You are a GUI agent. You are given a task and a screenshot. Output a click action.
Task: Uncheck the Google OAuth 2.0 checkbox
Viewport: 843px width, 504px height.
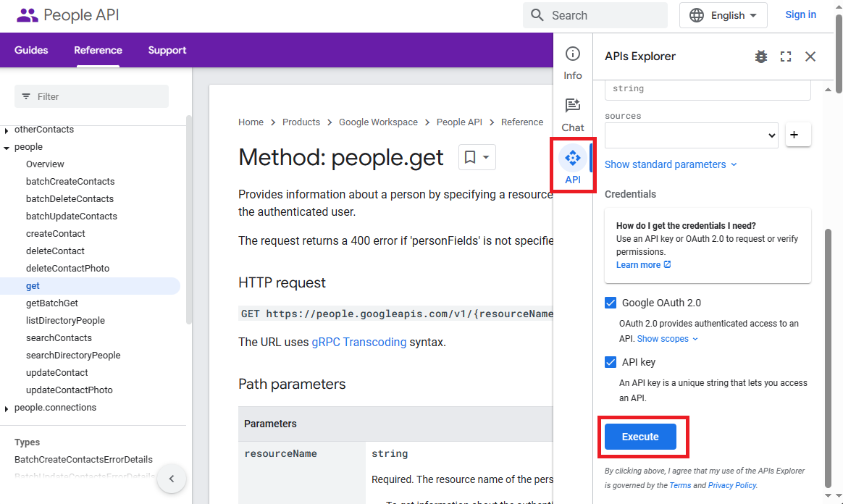click(x=611, y=303)
